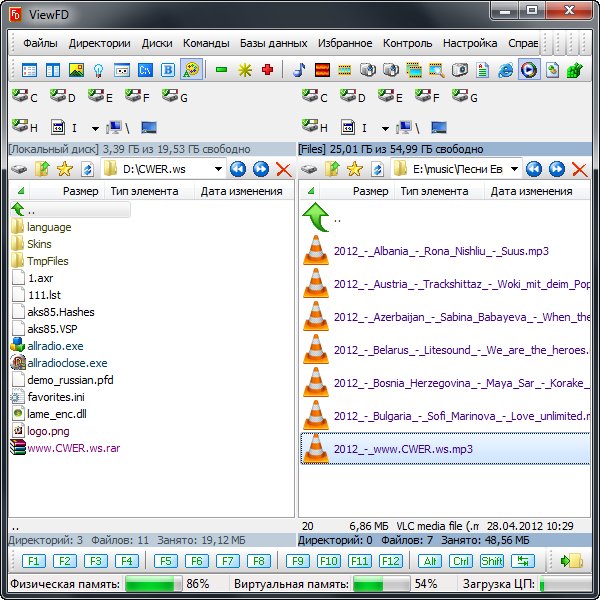Screen dimensions: 600x600
Task: Toggle the color palette icon button
Action: [x=191, y=69]
